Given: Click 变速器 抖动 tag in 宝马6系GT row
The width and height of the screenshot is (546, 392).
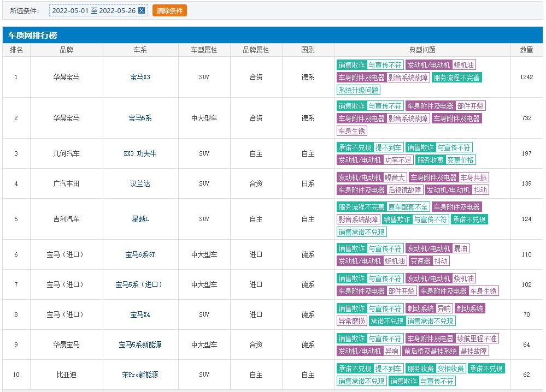Looking at the screenshot, I should pyautogui.click(x=429, y=261).
